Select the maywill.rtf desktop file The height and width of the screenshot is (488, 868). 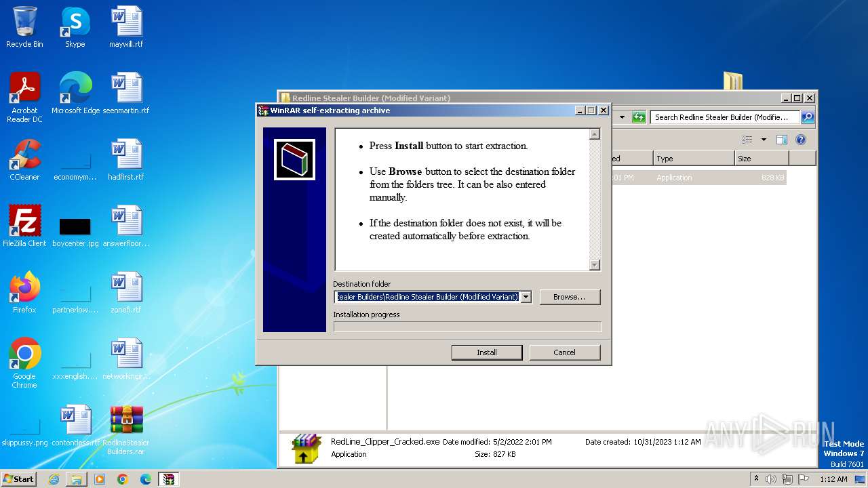pos(126,27)
